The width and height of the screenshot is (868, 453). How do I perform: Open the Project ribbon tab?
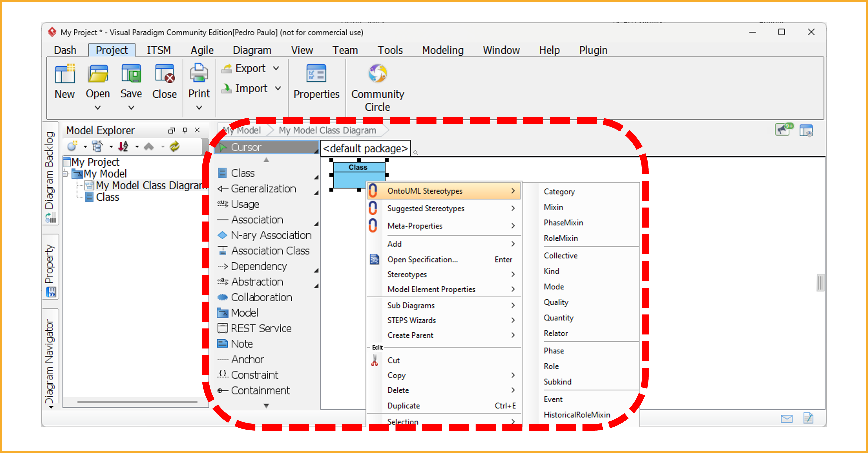pos(111,50)
